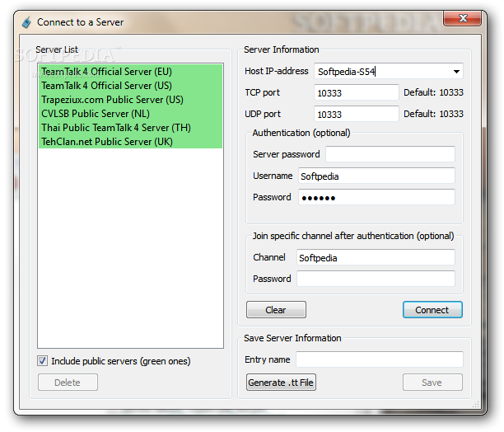Select TeamTalk 4 Official Server (EU)
The width and height of the screenshot is (504, 432).
pyautogui.click(x=130, y=72)
